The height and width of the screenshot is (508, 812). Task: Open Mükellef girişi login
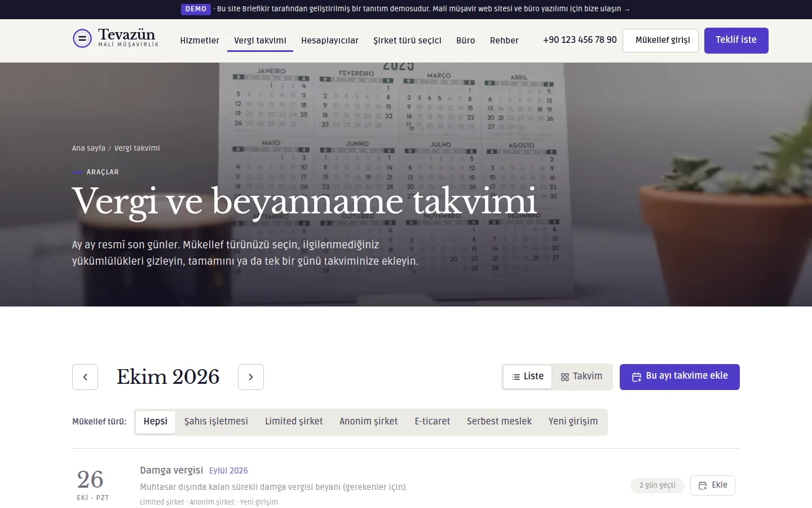[x=660, y=41]
